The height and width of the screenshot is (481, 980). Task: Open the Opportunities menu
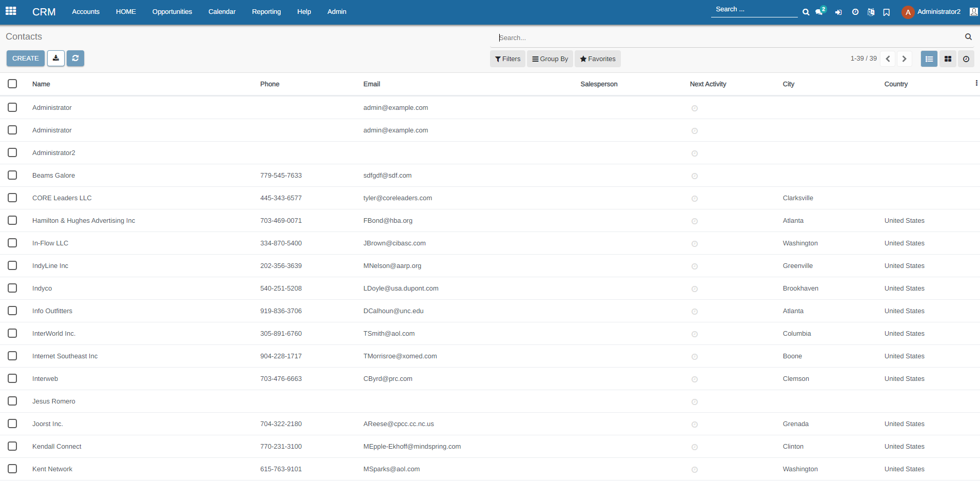[172, 12]
